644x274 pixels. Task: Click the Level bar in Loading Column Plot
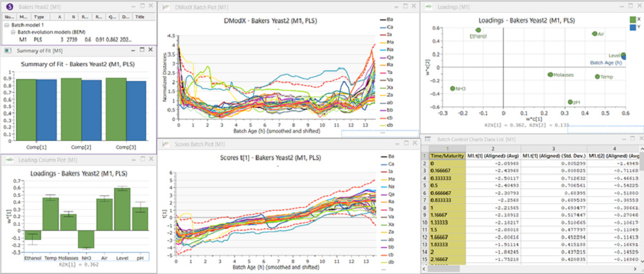[x=123, y=210]
